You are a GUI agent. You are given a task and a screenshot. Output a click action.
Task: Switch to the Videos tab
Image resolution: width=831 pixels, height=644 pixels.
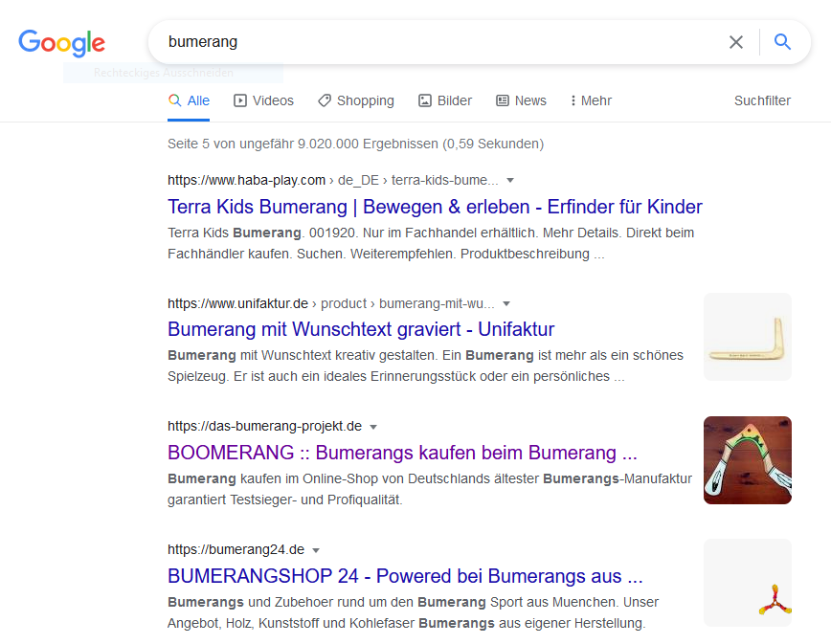263,100
